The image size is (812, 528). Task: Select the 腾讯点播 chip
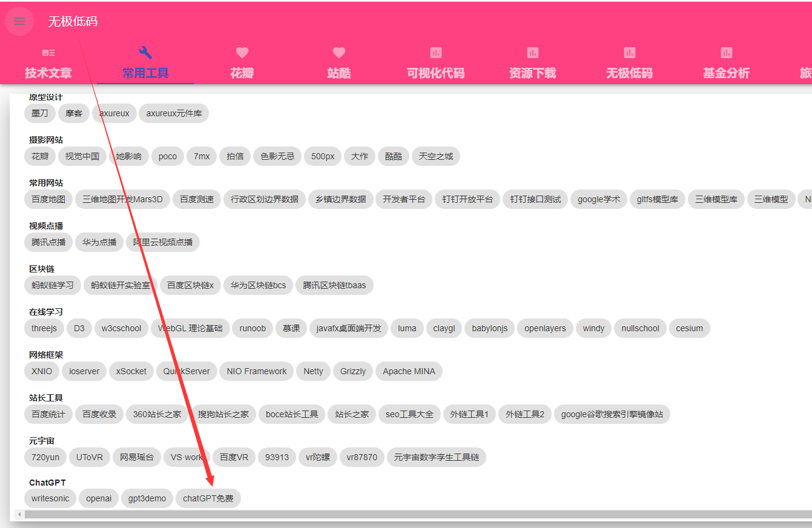click(48, 242)
